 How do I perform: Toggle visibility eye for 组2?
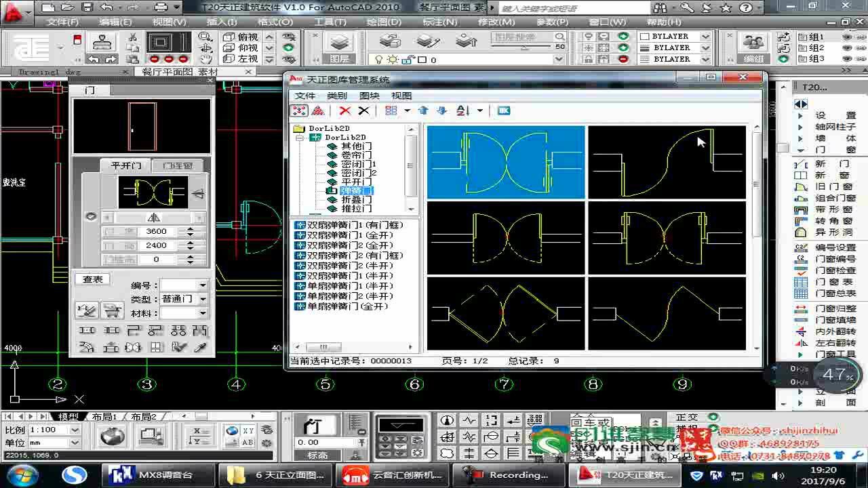[x=847, y=48]
